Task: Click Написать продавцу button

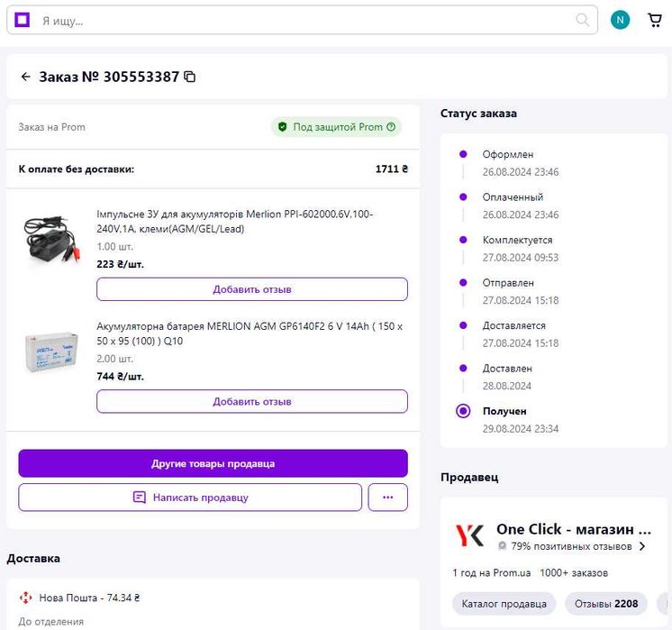Action: tap(190, 497)
